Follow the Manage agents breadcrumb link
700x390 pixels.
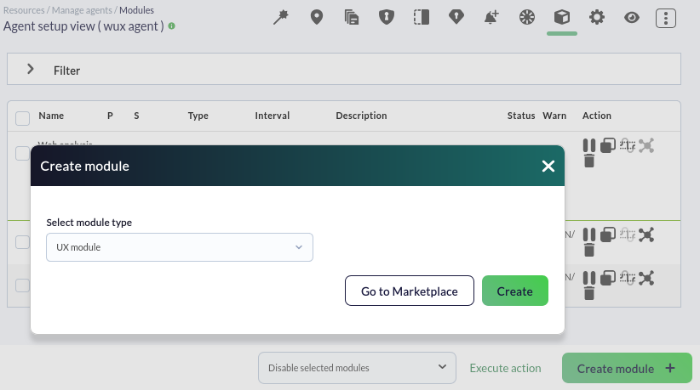tap(82, 10)
